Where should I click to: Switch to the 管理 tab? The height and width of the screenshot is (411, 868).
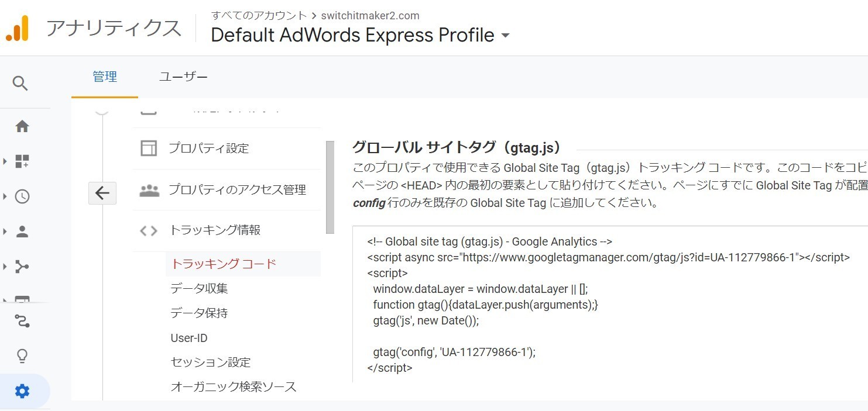(x=105, y=77)
